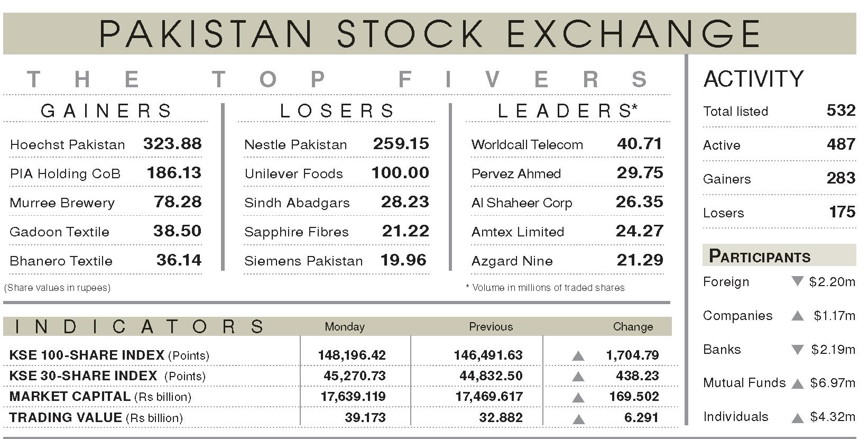Select the Leaders column heading

(x=568, y=111)
